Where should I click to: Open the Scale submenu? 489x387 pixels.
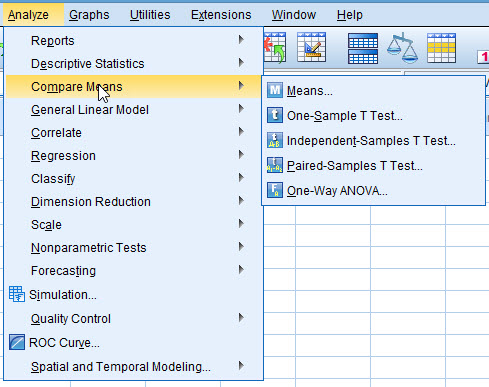[133, 225]
